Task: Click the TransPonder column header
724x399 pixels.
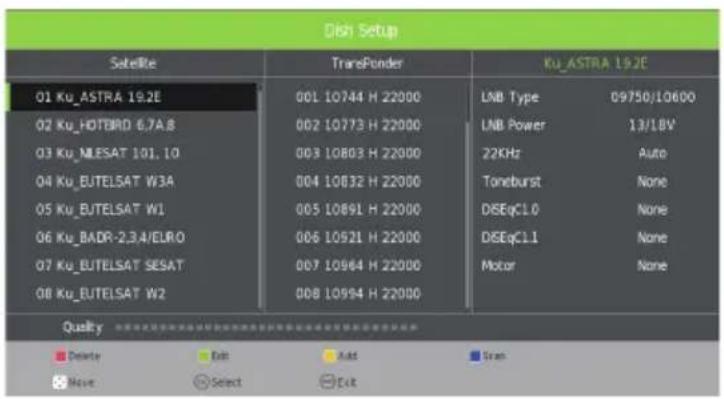Action: [368, 63]
